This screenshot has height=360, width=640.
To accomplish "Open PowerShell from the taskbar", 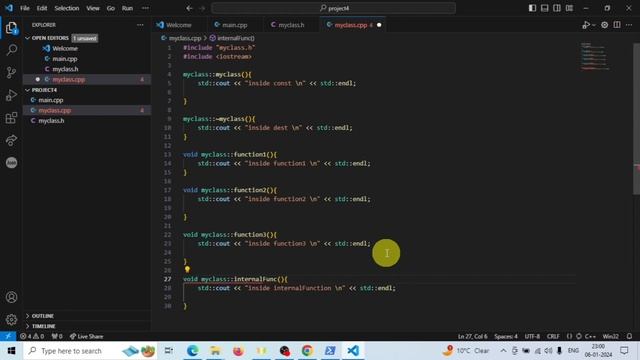I will 330,351.
